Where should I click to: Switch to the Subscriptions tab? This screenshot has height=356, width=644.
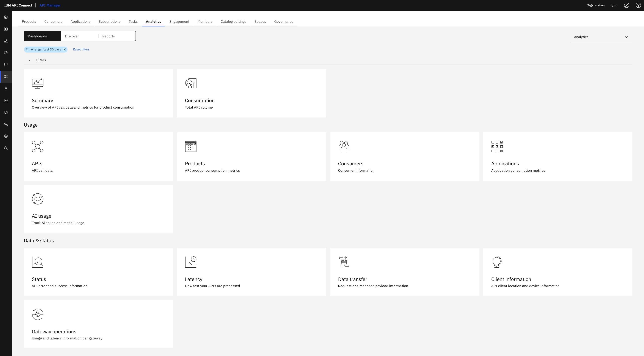[109, 21]
